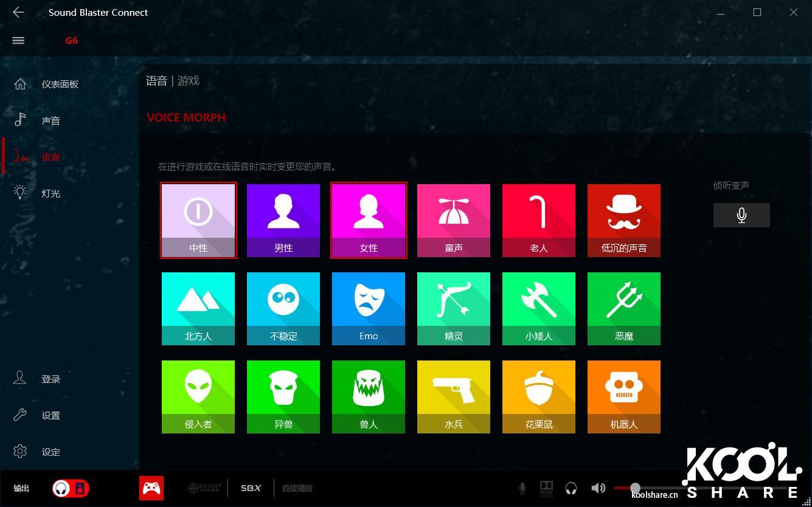Click headphone icon beside the speaker volume icon

tap(571, 488)
